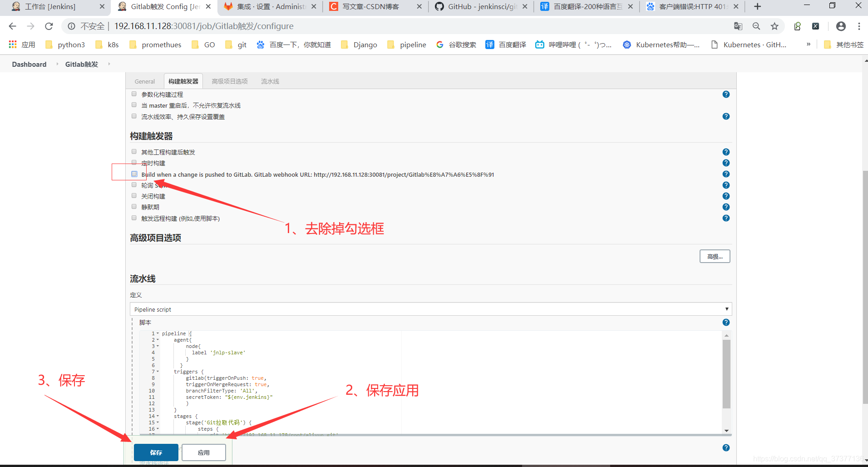This screenshot has width=868, height=467.
Task: Open help for 定时构建 trigger
Action: 726,163
